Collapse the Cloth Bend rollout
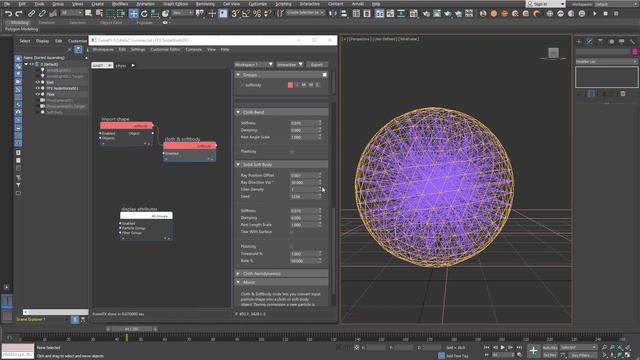The height and width of the screenshot is (360, 640). [x=238, y=112]
